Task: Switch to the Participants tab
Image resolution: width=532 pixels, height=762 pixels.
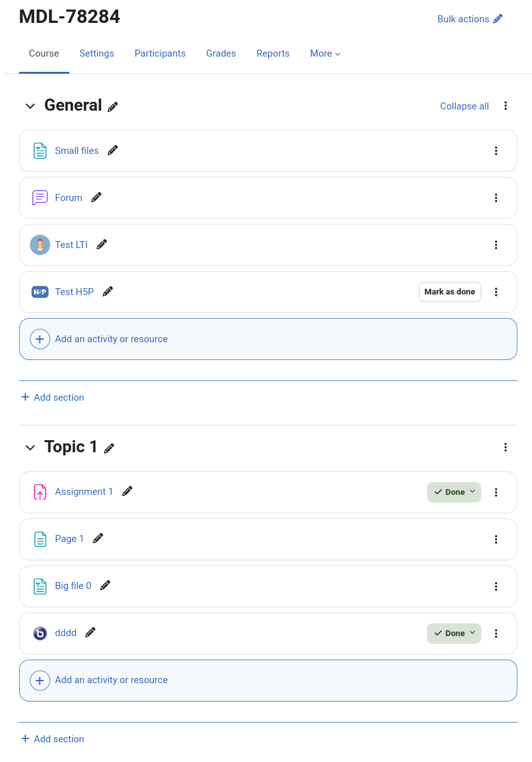Action: [160, 53]
